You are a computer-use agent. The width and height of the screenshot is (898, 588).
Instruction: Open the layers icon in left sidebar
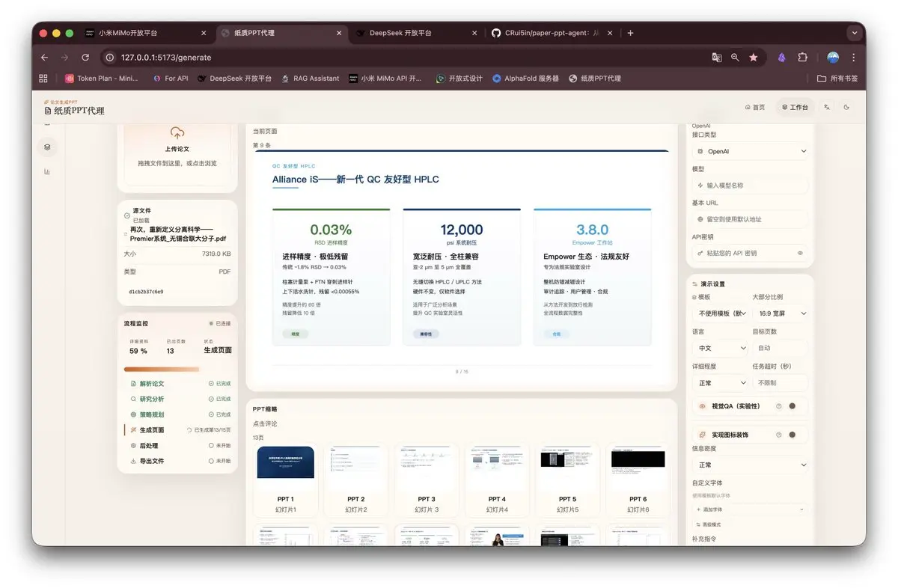(x=47, y=147)
